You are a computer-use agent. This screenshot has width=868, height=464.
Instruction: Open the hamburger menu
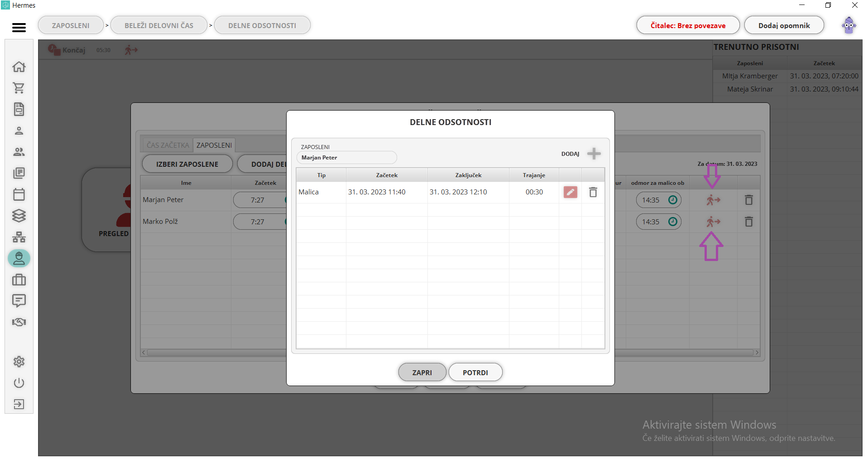[19, 28]
